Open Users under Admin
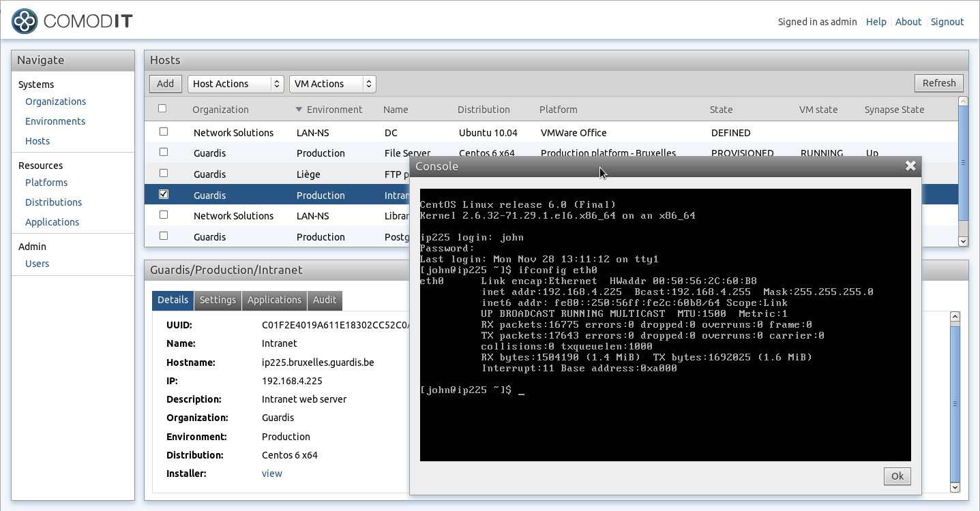 (x=37, y=264)
